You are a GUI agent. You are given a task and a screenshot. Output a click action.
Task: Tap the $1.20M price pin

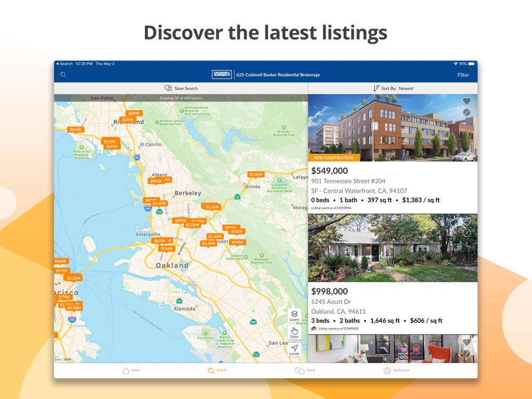point(73,278)
